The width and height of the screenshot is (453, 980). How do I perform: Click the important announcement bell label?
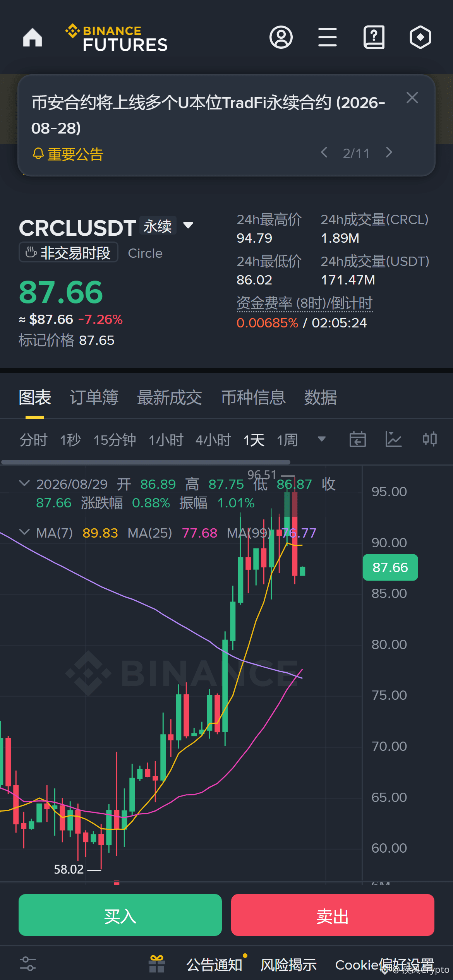point(68,154)
